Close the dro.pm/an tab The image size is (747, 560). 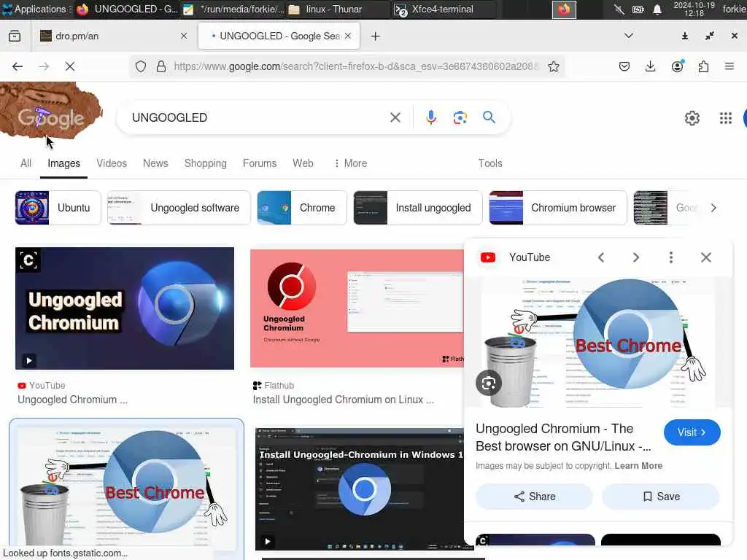pyautogui.click(x=184, y=36)
